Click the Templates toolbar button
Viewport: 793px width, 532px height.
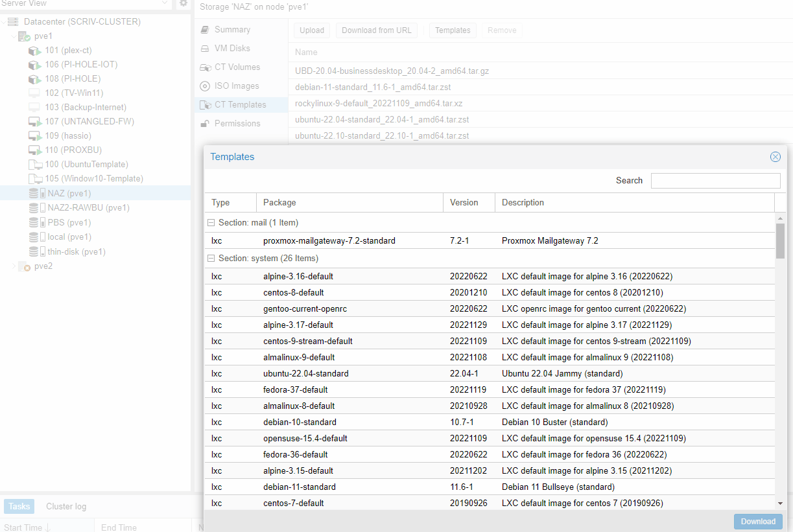pos(453,30)
